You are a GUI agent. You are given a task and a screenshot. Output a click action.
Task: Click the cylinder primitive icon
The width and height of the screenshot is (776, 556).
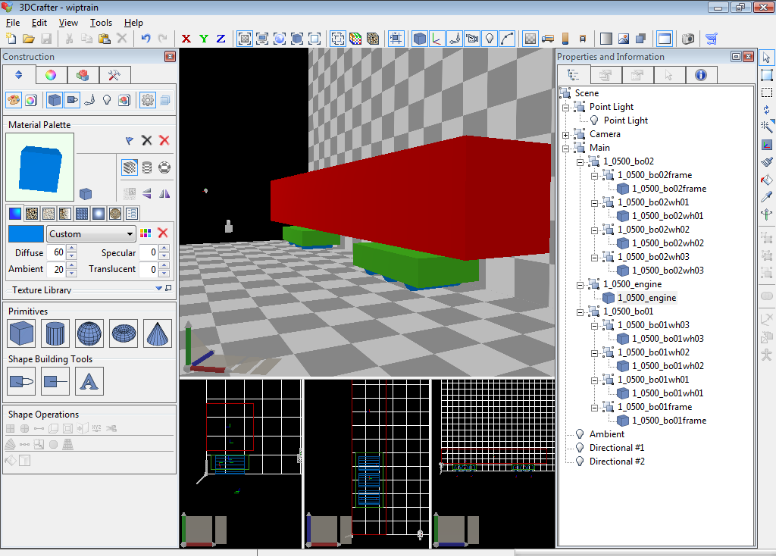[x=55, y=333]
